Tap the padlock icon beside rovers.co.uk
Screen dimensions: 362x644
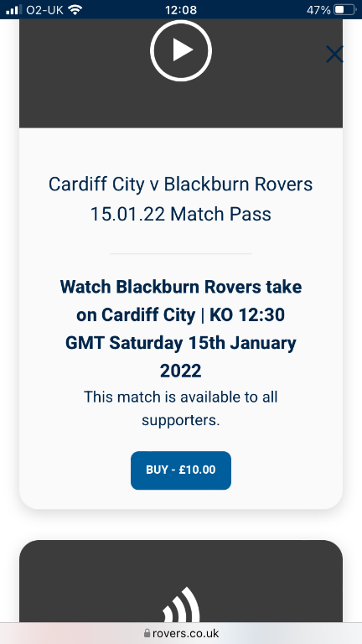tap(147, 633)
